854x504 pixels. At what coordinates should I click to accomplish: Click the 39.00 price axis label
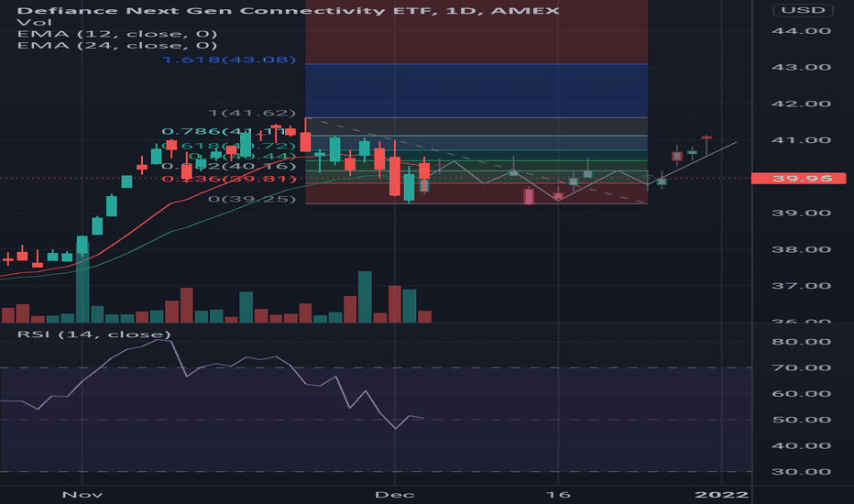(801, 213)
